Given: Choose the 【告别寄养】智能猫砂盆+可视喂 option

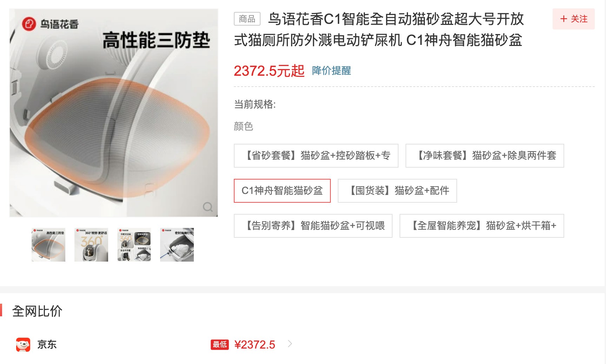Looking at the screenshot, I should pos(313,226).
